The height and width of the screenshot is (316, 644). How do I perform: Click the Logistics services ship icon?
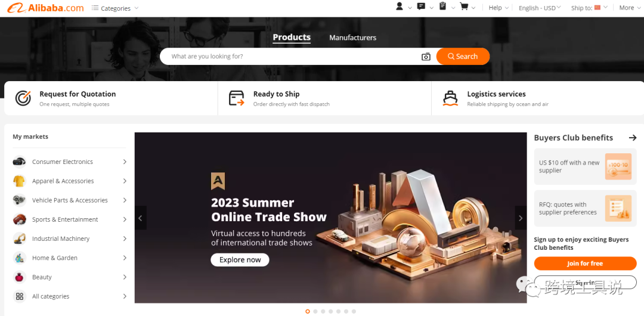click(x=450, y=98)
